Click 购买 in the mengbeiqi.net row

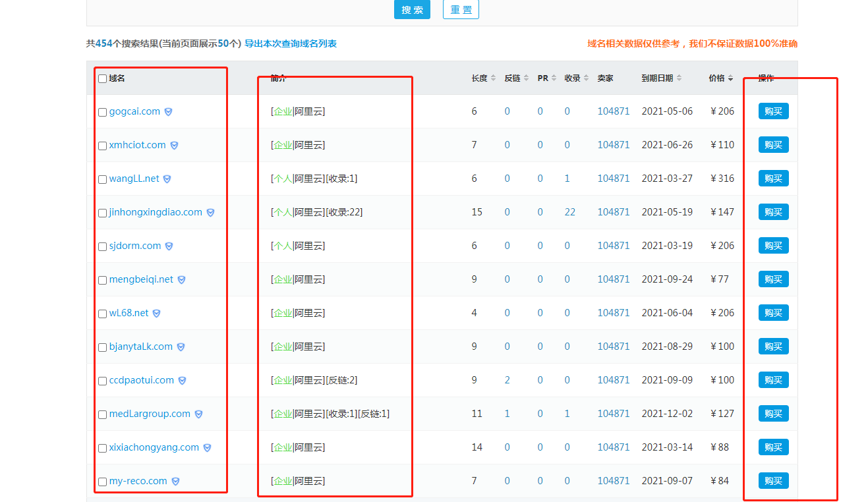coord(773,279)
